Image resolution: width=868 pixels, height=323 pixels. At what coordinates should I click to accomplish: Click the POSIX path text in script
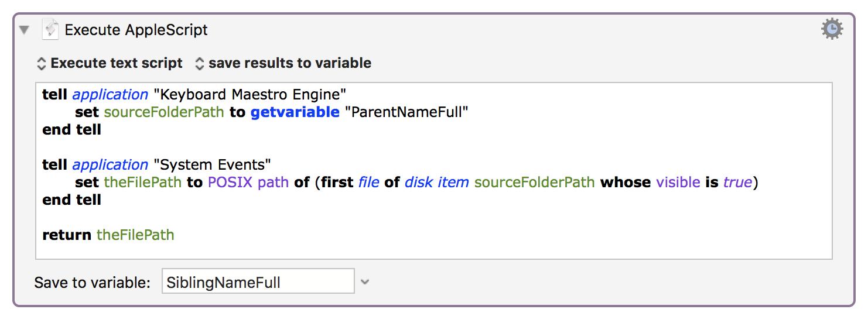coord(248,182)
